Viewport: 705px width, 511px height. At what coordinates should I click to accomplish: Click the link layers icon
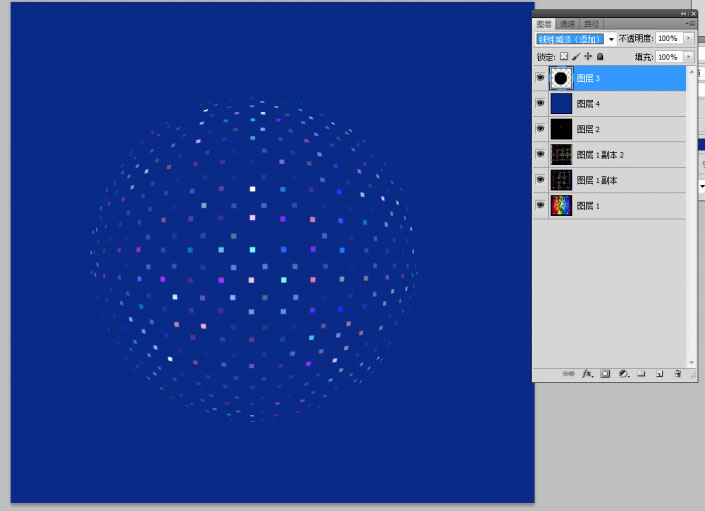(x=568, y=373)
